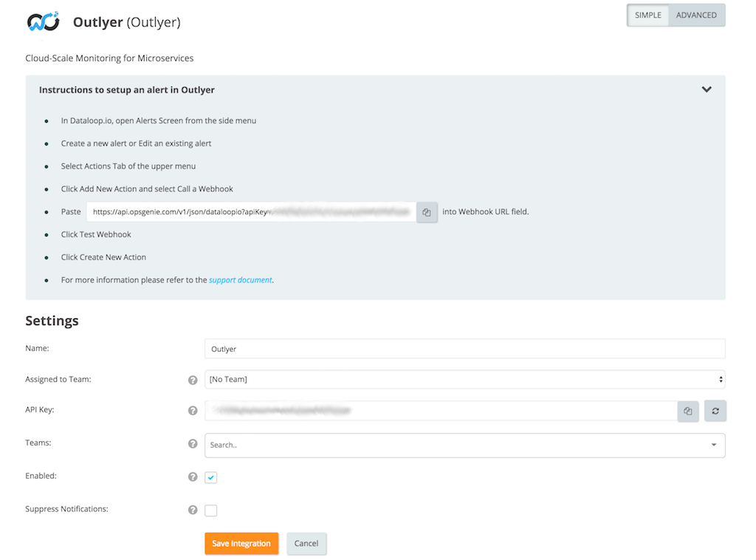This screenshot has height=560, width=756.
Task: Copy the webhook URL with copy icon
Action: [427, 212]
